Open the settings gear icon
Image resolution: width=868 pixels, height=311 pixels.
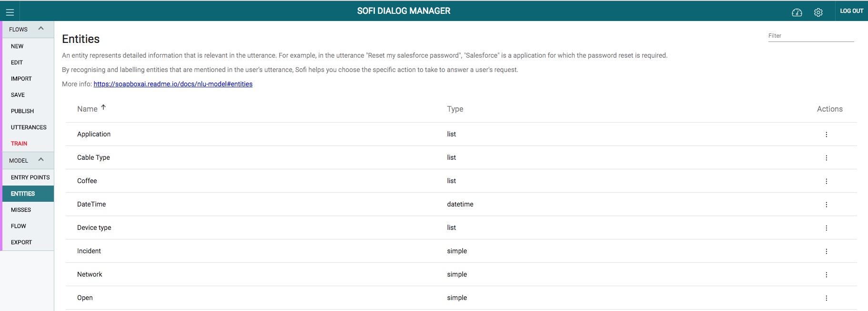click(x=818, y=12)
